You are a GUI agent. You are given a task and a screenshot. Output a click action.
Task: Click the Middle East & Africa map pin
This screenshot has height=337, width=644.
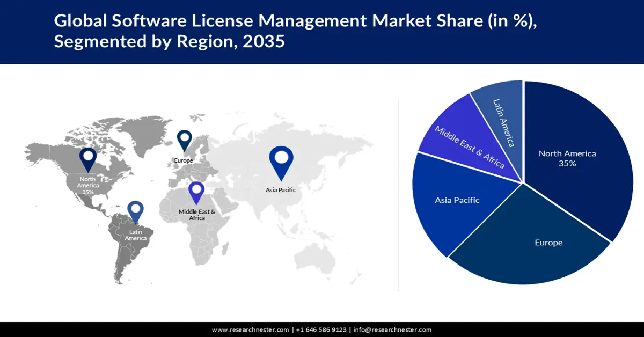(x=196, y=194)
